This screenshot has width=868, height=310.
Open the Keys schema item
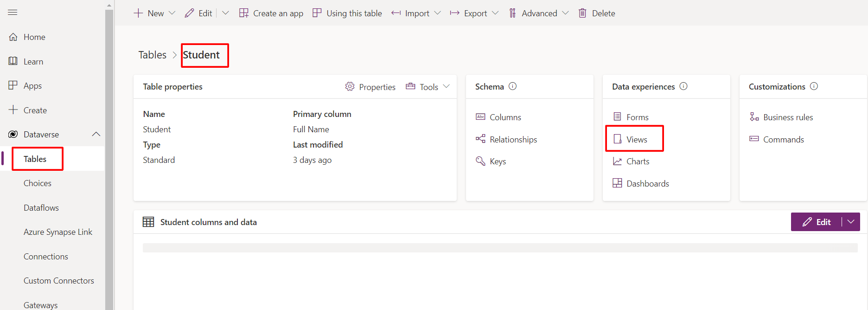[497, 161]
